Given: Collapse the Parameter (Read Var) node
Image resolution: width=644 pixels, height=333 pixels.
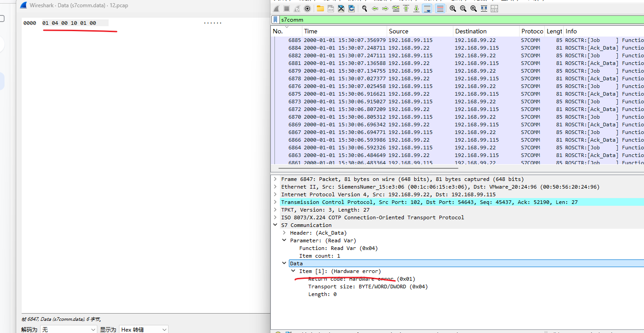Looking at the screenshot, I should pos(284,240).
